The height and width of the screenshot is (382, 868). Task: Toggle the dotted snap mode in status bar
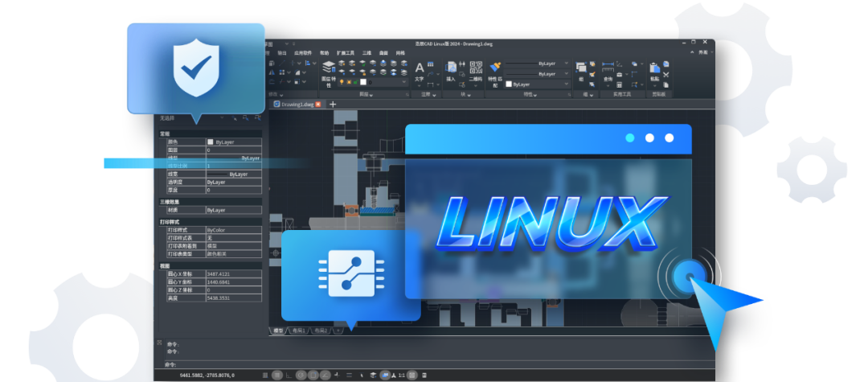[264, 375]
